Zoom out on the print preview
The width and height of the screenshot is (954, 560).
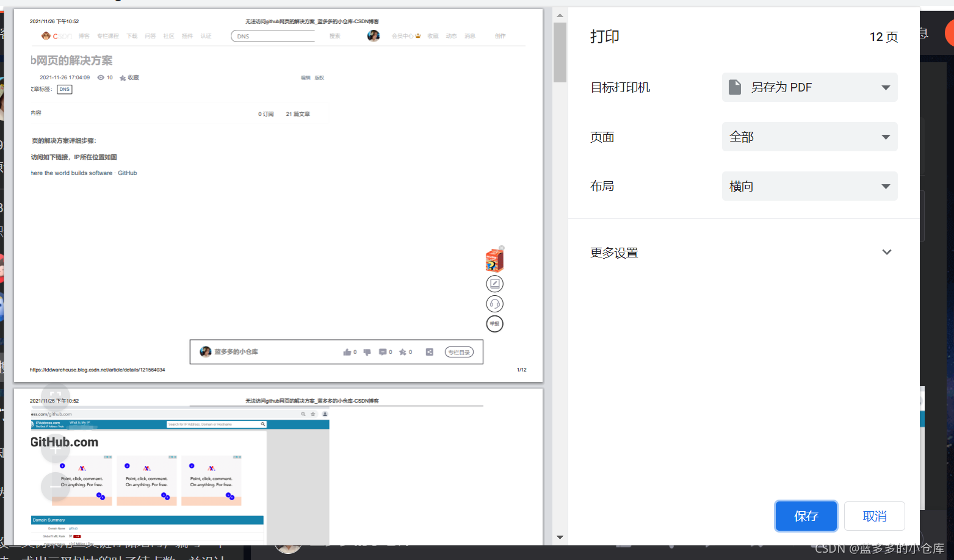pyautogui.click(x=56, y=486)
